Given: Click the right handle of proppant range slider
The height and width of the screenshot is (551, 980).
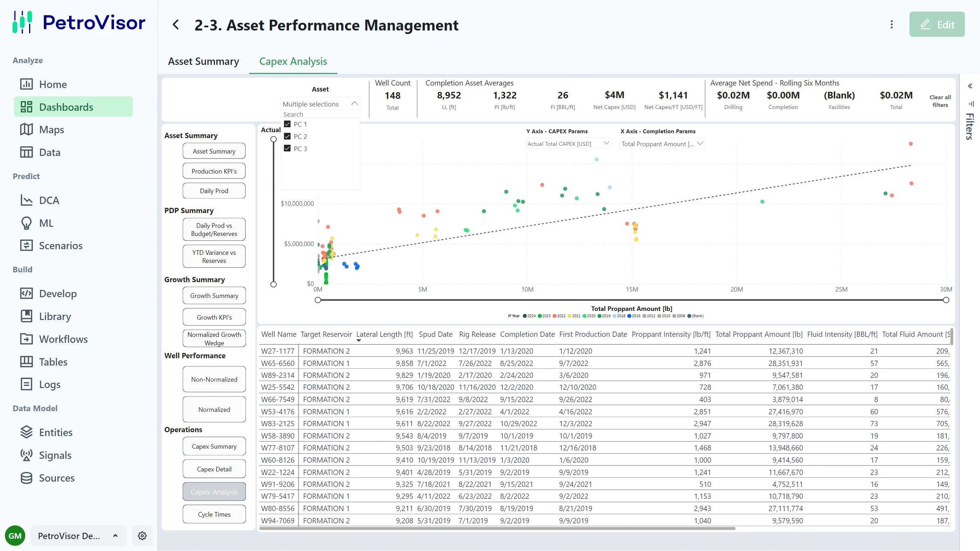Looking at the screenshot, I should click(946, 300).
